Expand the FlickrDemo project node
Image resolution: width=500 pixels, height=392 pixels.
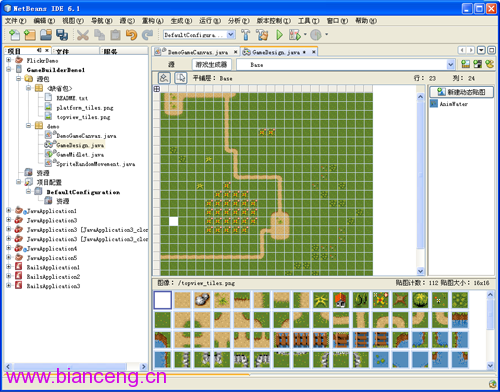point(9,60)
